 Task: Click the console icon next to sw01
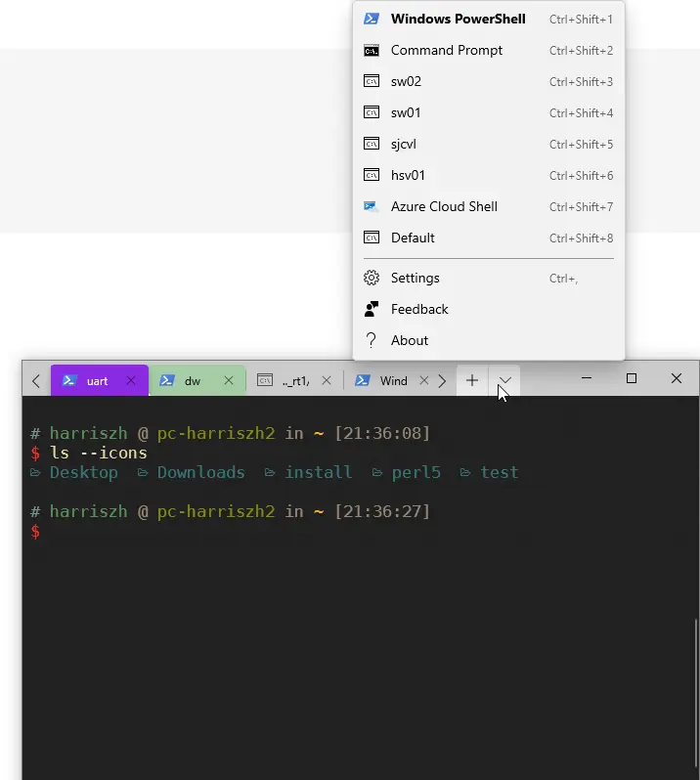tap(372, 112)
